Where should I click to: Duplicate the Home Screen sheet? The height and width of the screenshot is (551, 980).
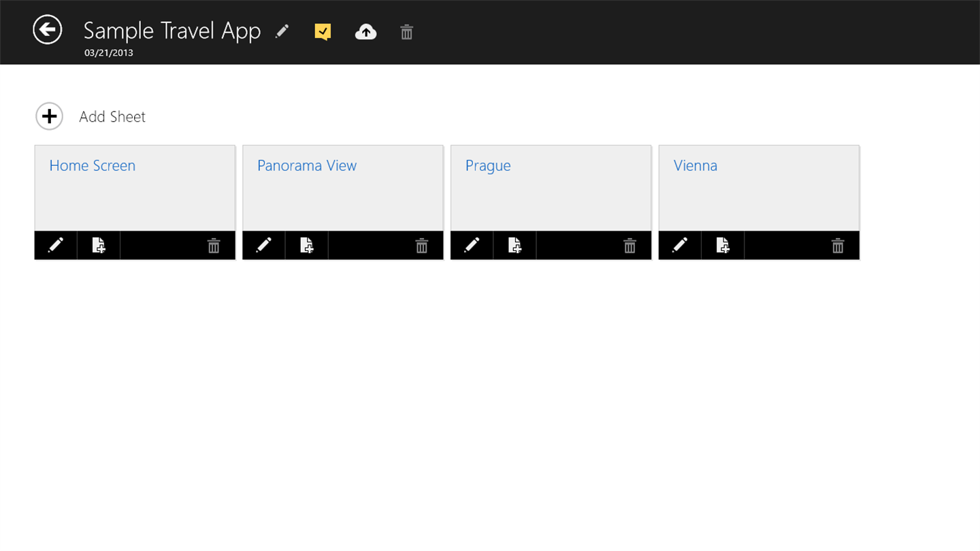[x=99, y=245]
